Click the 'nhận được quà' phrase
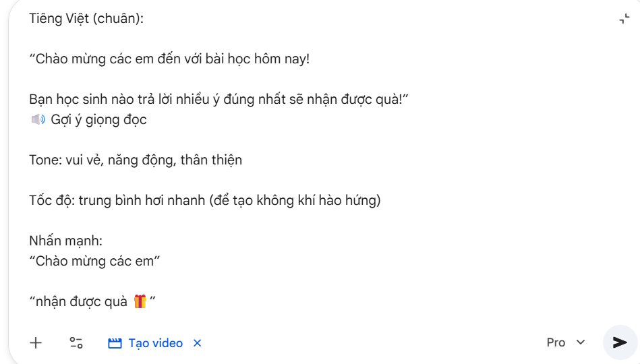The width and height of the screenshot is (640, 364). point(82,301)
